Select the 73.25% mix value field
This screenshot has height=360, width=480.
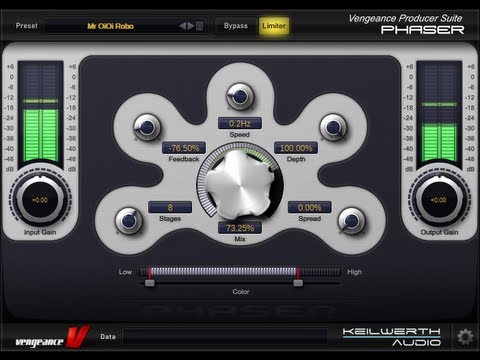point(240,228)
